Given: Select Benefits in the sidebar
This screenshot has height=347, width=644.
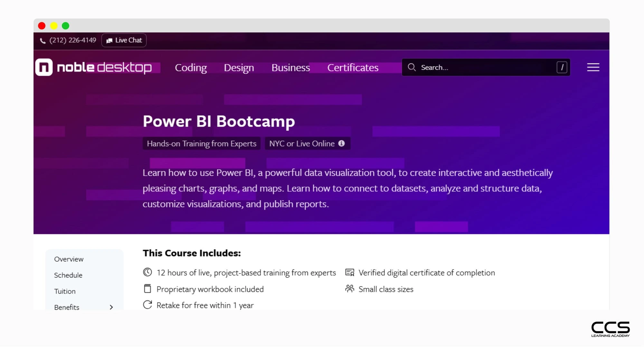Looking at the screenshot, I should pos(67,307).
